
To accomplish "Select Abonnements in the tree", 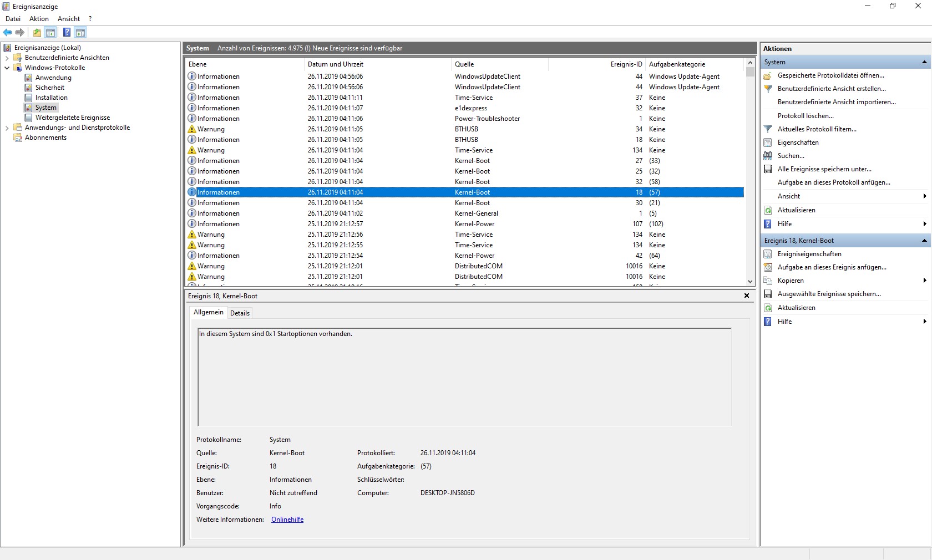I will pyautogui.click(x=45, y=138).
